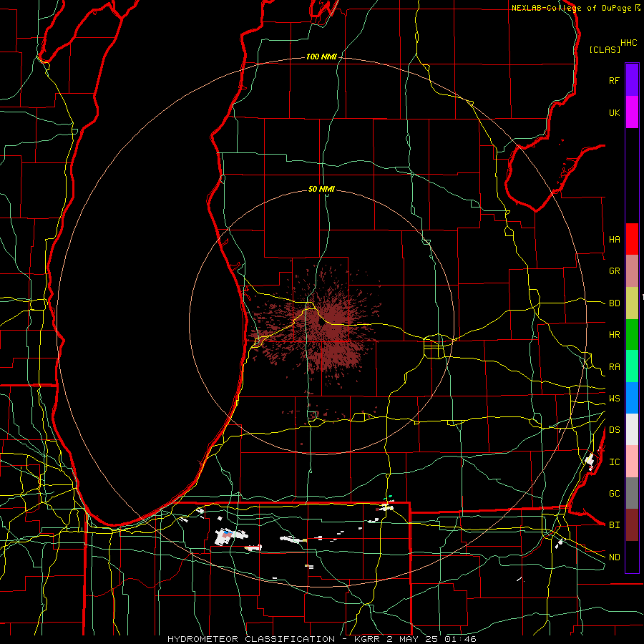This screenshot has width=644, height=644.
Task: Click the UK legend label
Action: click(614, 112)
